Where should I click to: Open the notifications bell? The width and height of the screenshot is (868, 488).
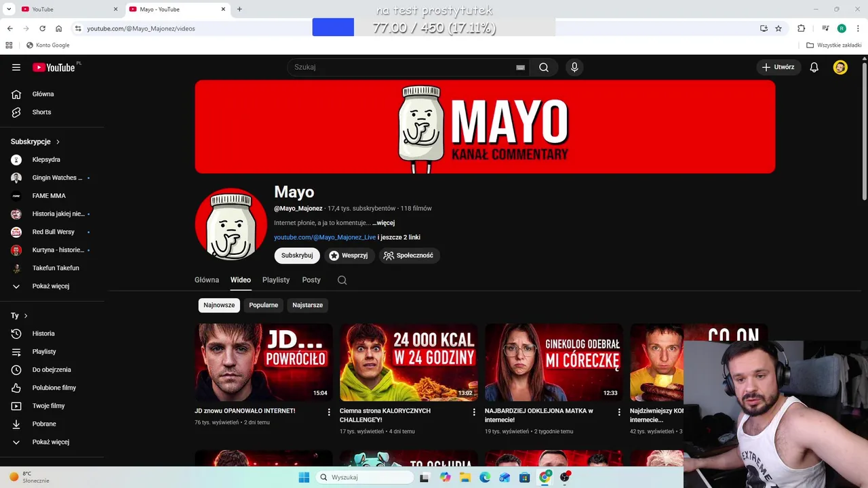point(814,67)
